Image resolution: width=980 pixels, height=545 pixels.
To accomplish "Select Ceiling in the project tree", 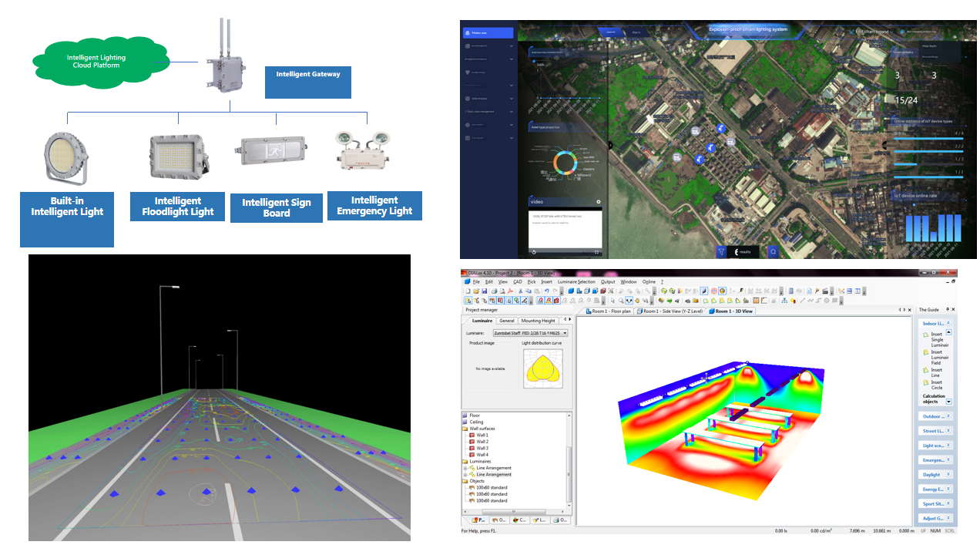I will coord(476,422).
